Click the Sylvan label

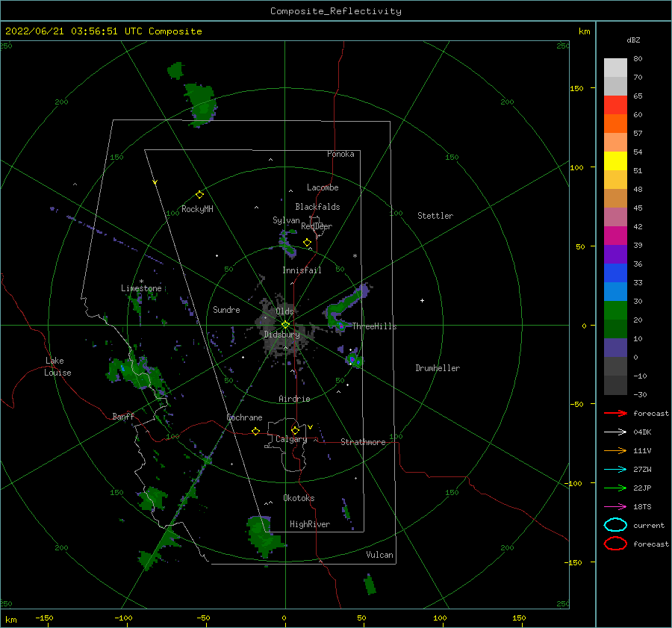pyautogui.click(x=286, y=220)
